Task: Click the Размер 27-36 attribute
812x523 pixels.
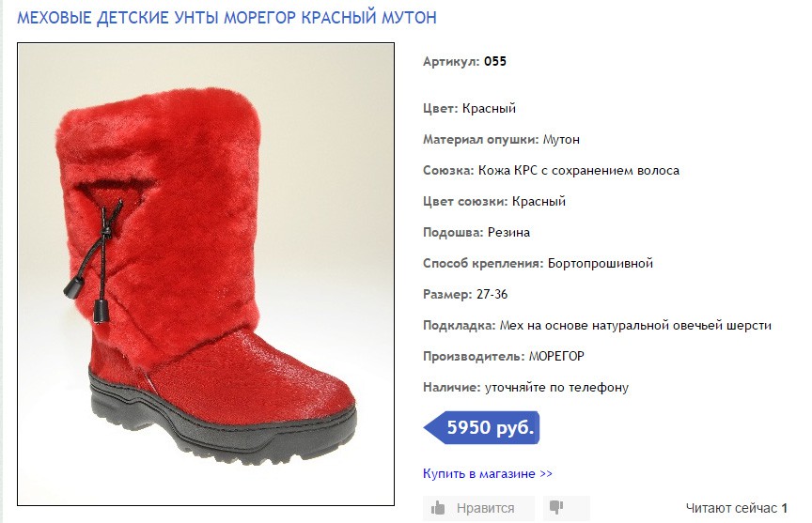Action: [x=465, y=294]
